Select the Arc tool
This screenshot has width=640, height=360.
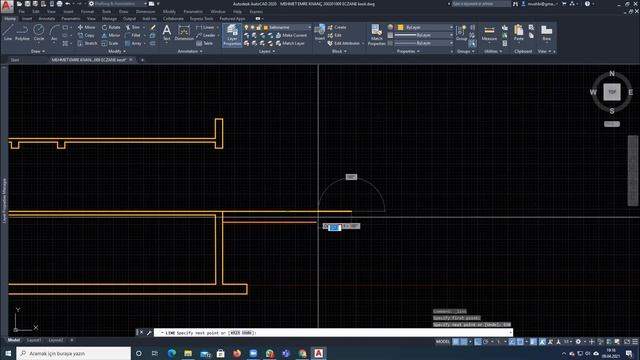click(54, 32)
